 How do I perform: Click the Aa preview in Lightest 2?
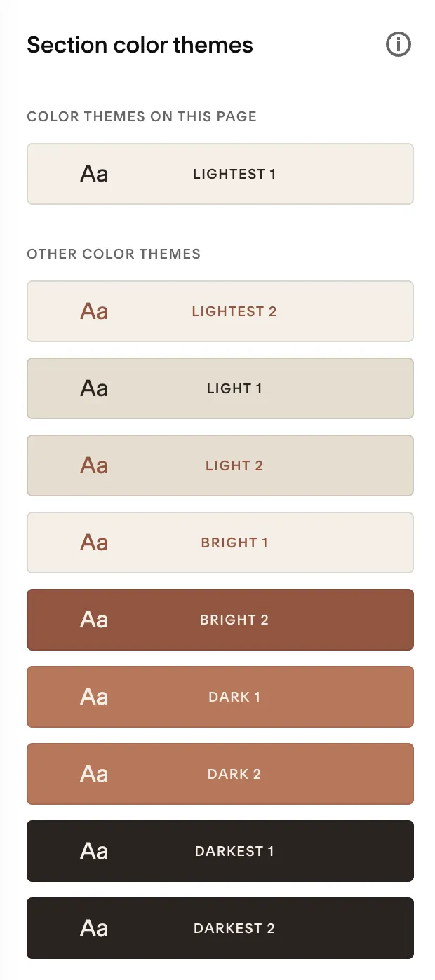[94, 311]
